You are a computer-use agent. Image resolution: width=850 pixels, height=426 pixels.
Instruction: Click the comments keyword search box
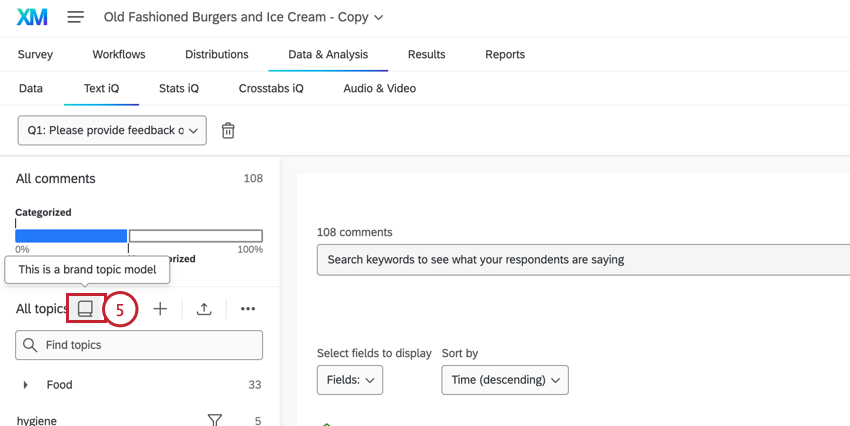point(580,260)
